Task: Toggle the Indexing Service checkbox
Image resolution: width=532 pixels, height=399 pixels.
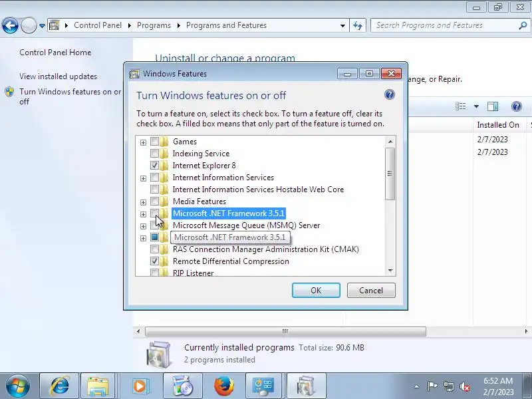Action: (154, 154)
